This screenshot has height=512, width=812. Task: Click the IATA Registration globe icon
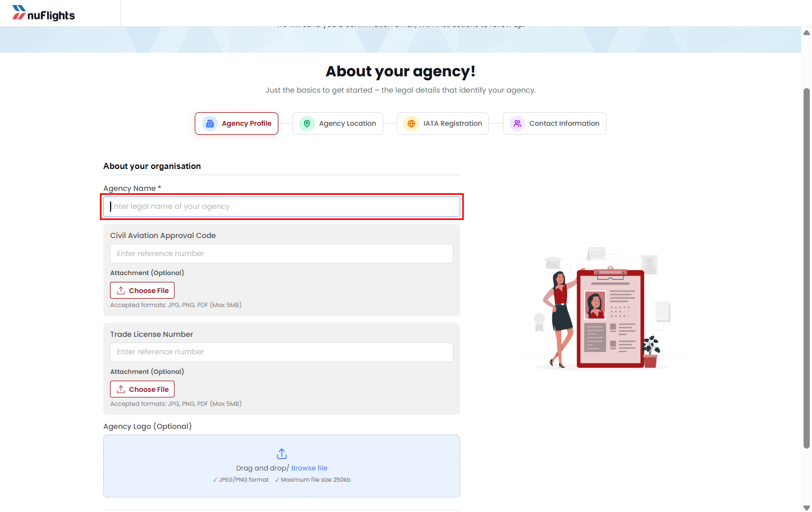point(411,124)
